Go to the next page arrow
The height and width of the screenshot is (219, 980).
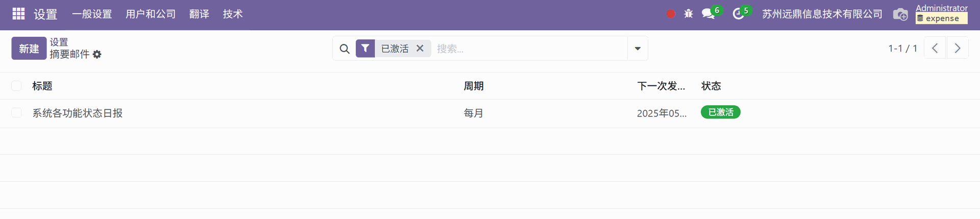pyautogui.click(x=958, y=48)
